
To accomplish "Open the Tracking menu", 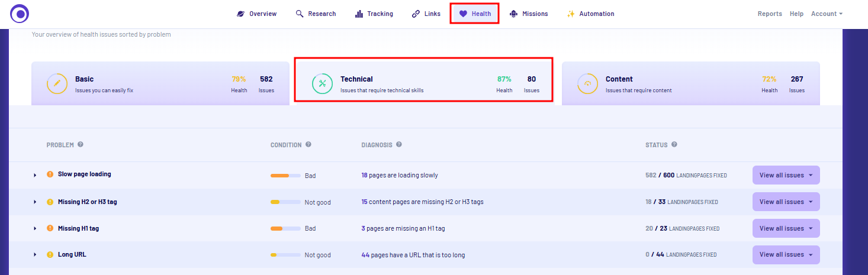I will [374, 14].
